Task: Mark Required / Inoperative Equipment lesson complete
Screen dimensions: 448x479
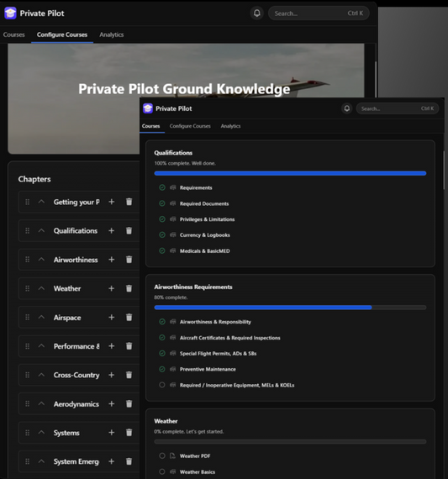Action: click(x=162, y=385)
